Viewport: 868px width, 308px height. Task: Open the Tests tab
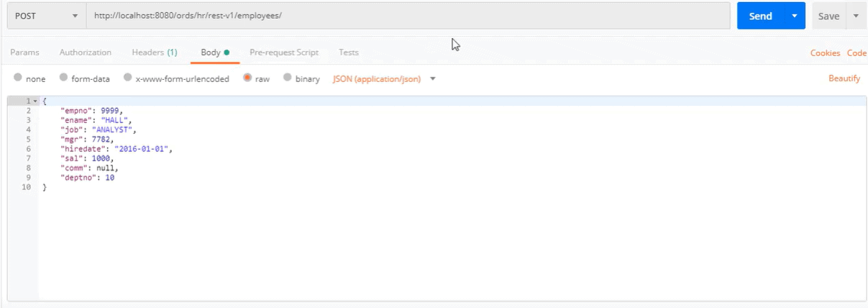point(349,53)
